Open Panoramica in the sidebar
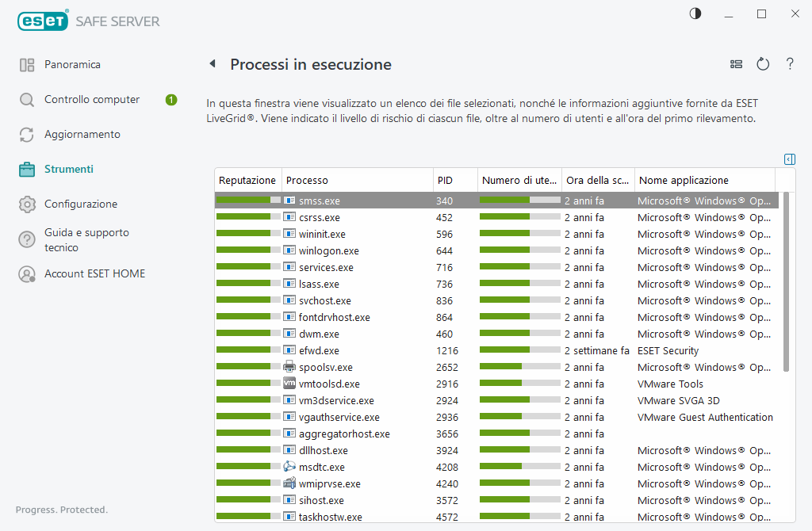 tap(72, 64)
